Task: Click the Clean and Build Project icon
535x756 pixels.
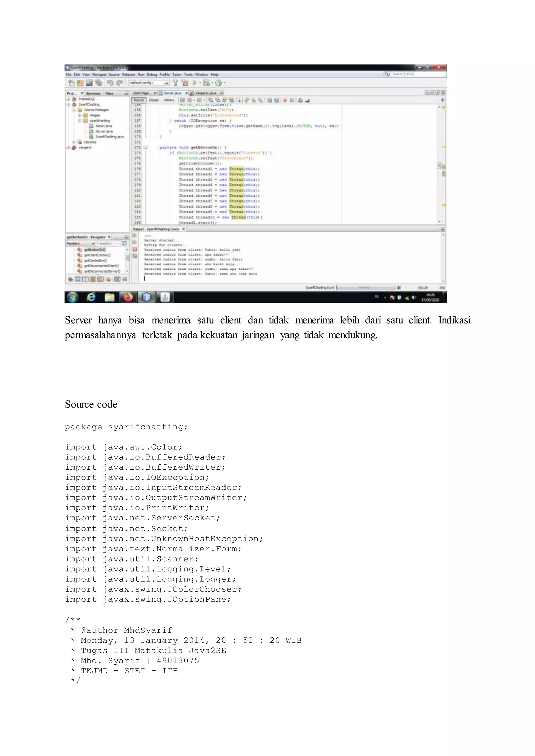Action: tap(185, 83)
